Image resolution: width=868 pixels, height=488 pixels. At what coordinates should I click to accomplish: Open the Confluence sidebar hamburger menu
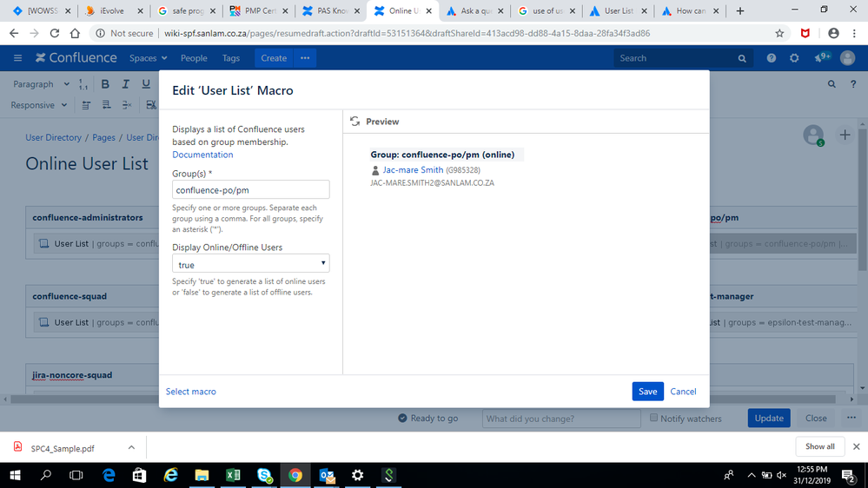[17, 58]
